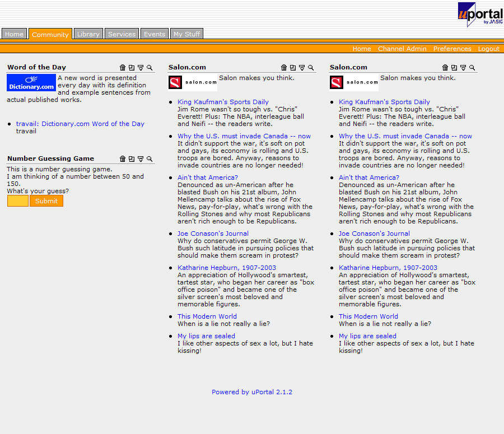Detach right column Salon.com channel
The image size is (504, 434).
point(454,68)
